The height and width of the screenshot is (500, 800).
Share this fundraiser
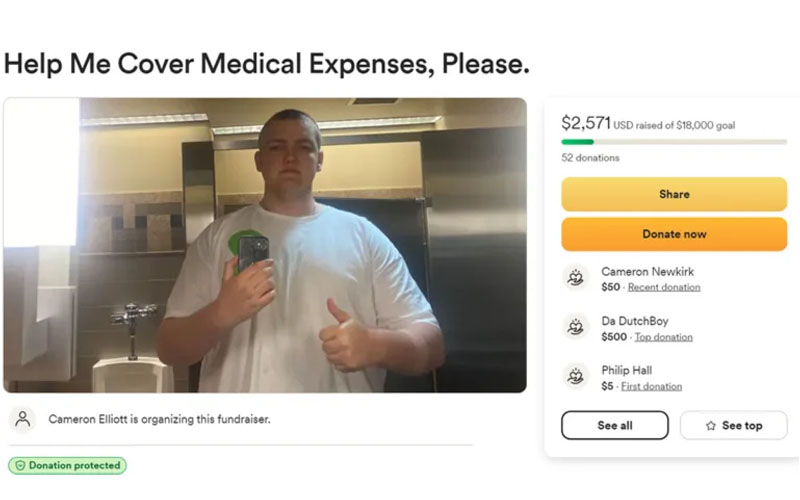(674, 194)
